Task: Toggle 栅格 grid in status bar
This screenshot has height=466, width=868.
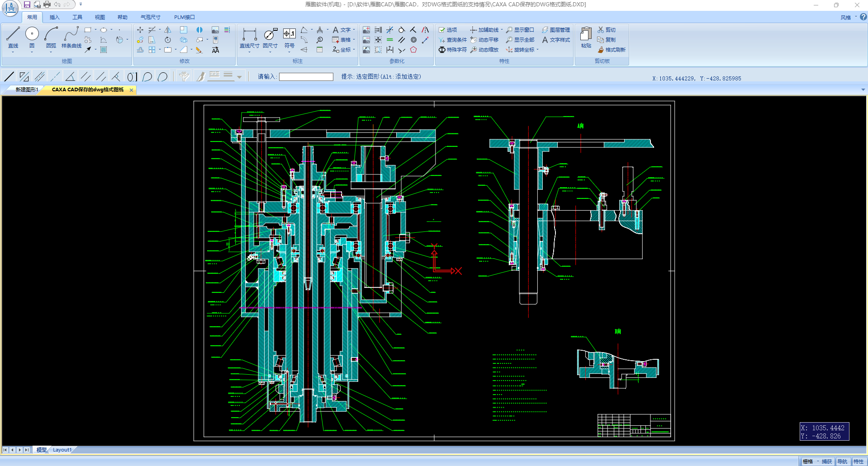Action: (x=808, y=461)
